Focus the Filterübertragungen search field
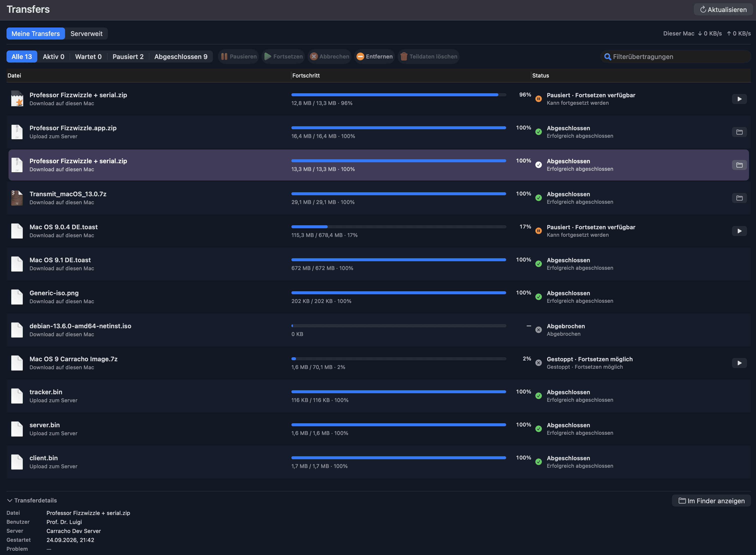The image size is (756, 555). (676, 56)
